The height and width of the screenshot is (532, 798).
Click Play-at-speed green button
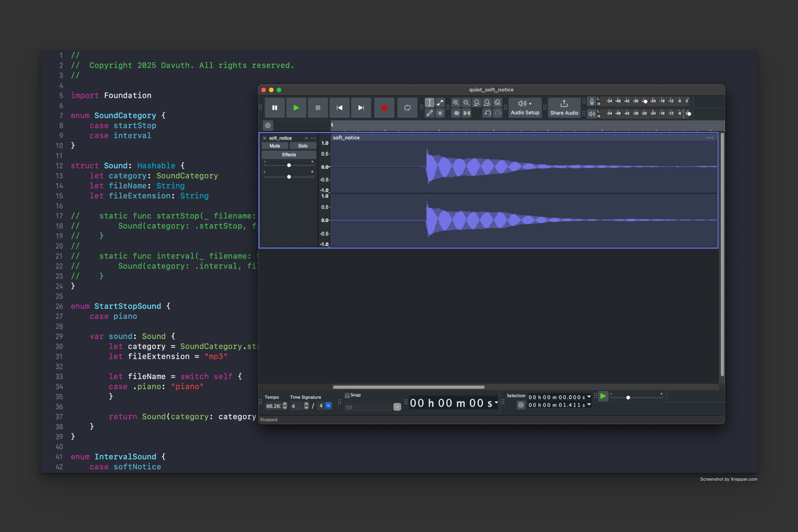[603, 396]
